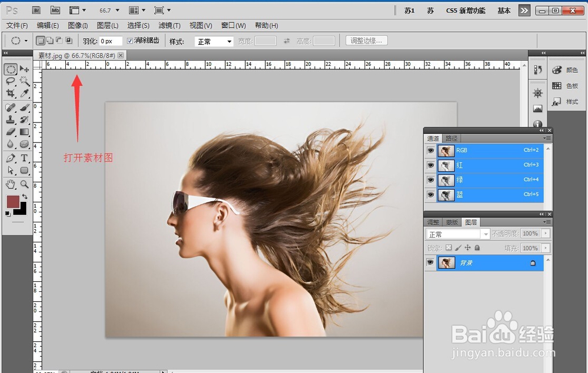
Task: Select the Pen tool
Action: [11, 158]
